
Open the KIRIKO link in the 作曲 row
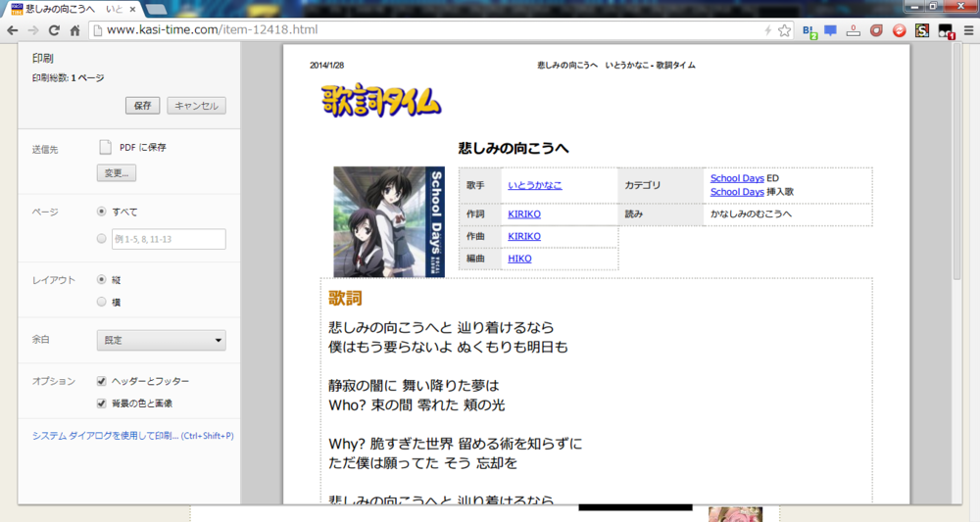click(523, 237)
